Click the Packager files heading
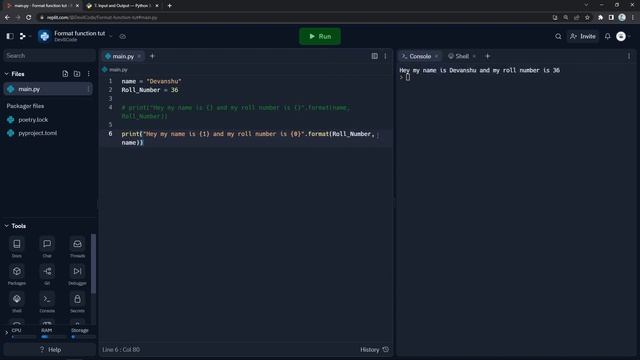 tap(25, 106)
